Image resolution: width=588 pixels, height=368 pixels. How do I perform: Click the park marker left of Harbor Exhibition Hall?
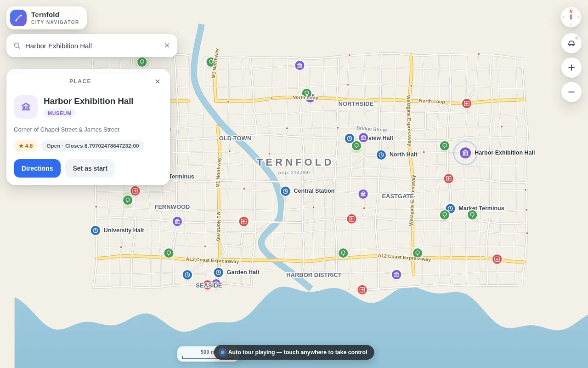click(444, 146)
